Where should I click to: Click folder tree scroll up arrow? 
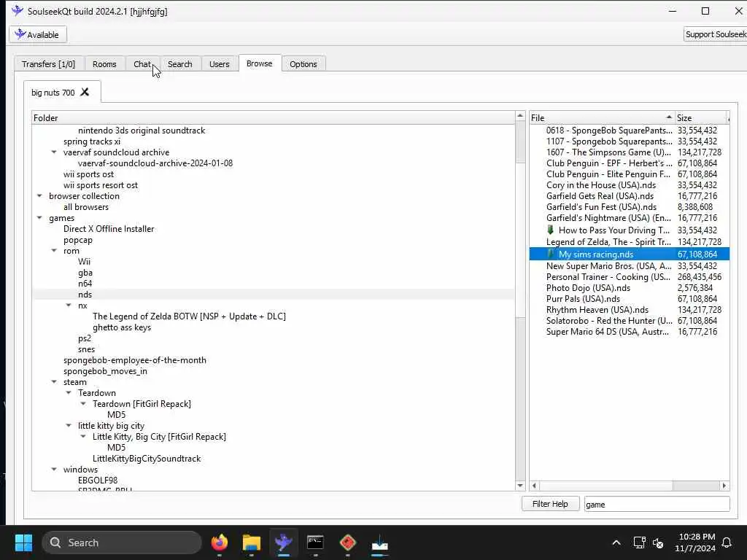click(x=520, y=116)
